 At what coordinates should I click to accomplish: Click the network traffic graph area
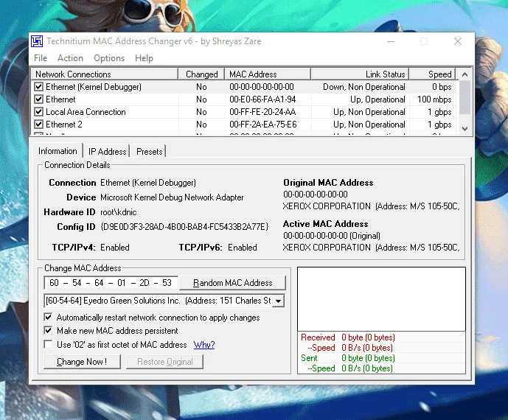point(381,299)
